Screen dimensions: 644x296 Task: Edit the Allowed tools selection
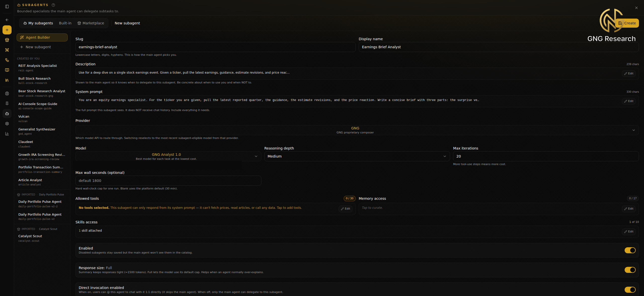coord(345,209)
